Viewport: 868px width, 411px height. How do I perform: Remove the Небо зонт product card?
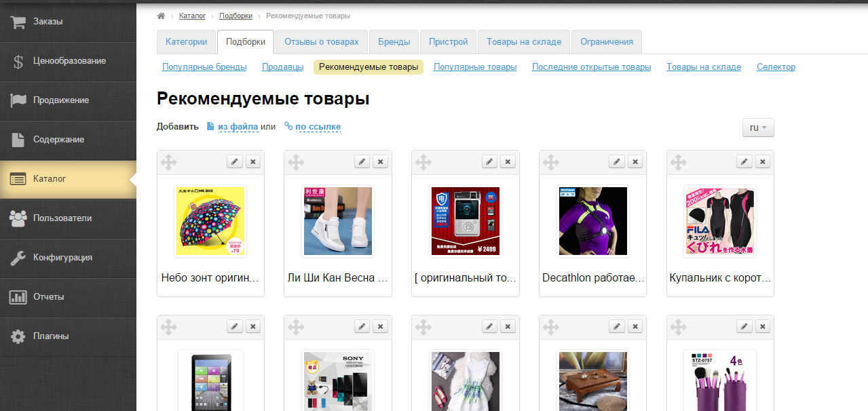[x=253, y=161]
